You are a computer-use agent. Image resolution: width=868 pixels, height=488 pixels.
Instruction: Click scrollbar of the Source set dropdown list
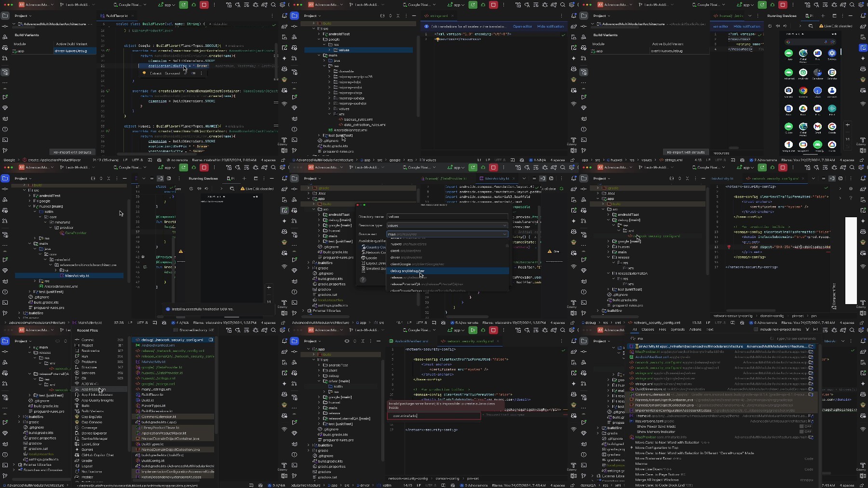(x=507, y=246)
